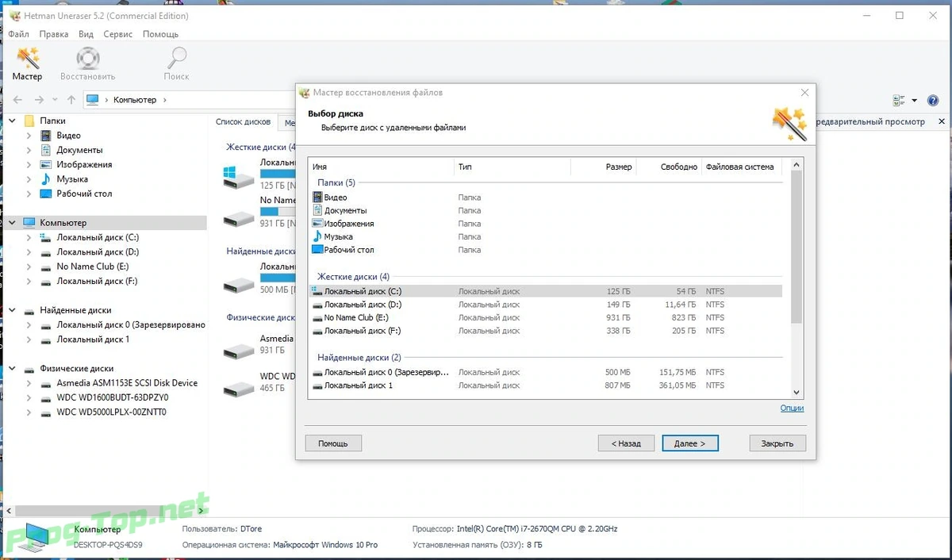
Task: Click the drive icon of Локальный диск (D:) in the wizard
Action: [x=318, y=305]
